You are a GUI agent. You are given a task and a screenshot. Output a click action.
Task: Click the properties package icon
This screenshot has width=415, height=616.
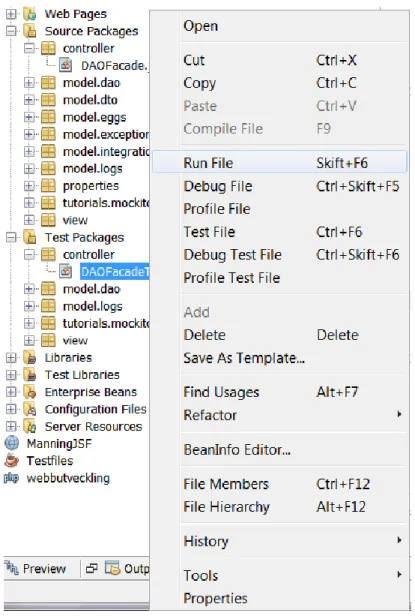point(48,186)
